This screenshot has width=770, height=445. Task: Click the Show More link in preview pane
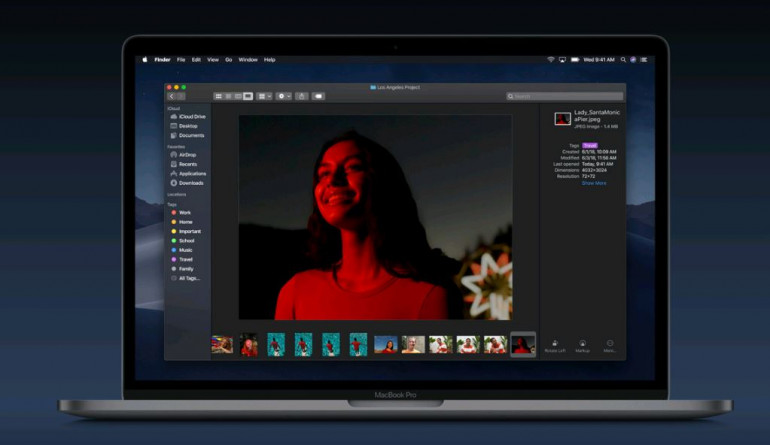point(594,183)
